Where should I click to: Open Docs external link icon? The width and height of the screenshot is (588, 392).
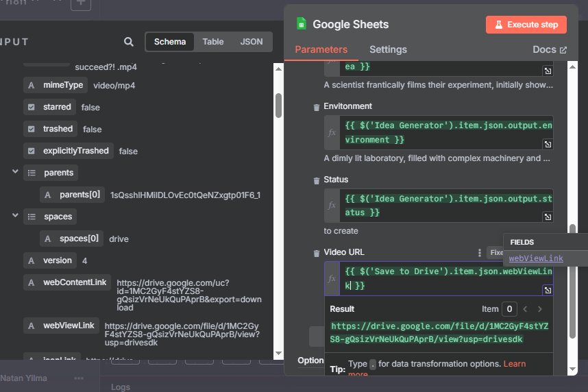[x=563, y=50]
